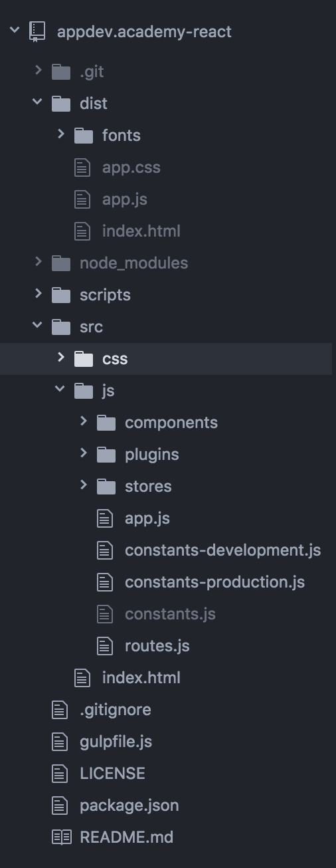
Task: Click the dist folder icon
Action: [x=61, y=103]
